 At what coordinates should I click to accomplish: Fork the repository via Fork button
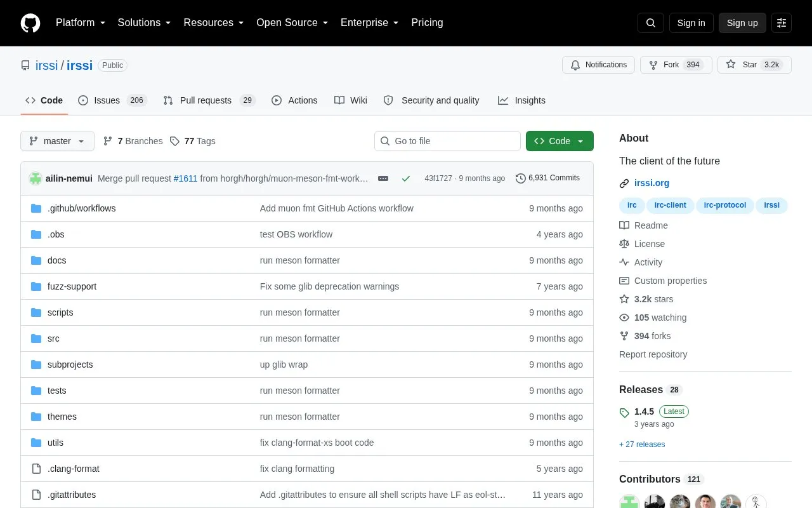tap(676, 65)
